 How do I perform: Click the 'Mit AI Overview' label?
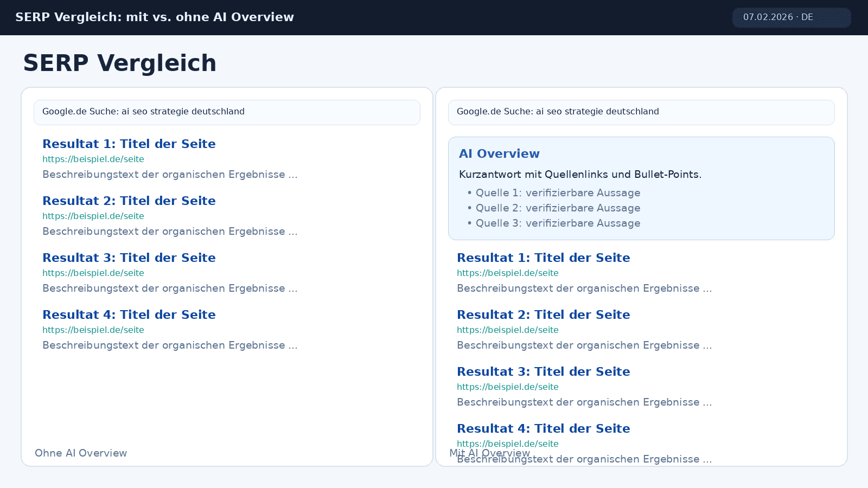tap(490, 453)
